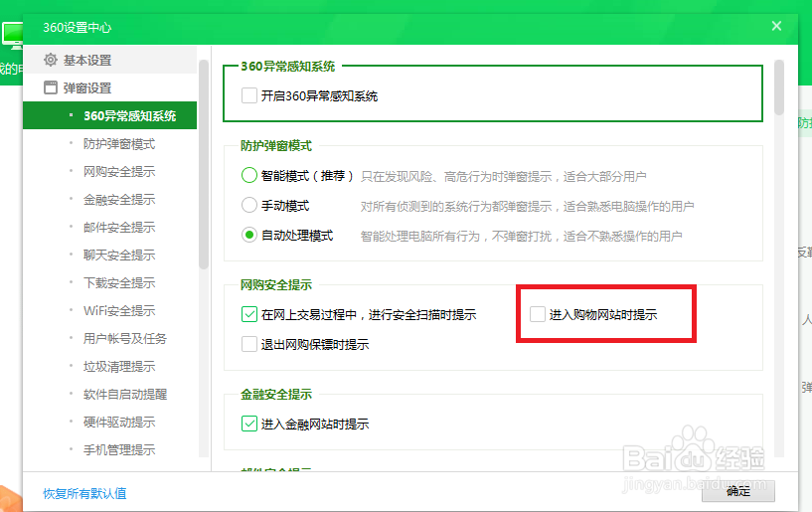The height and width of the screenshot is (512, 812).
Task: Click description 只在发现风险、高危行为时弹窗提示
Action: pyautogui.click(x=456, y=176)
